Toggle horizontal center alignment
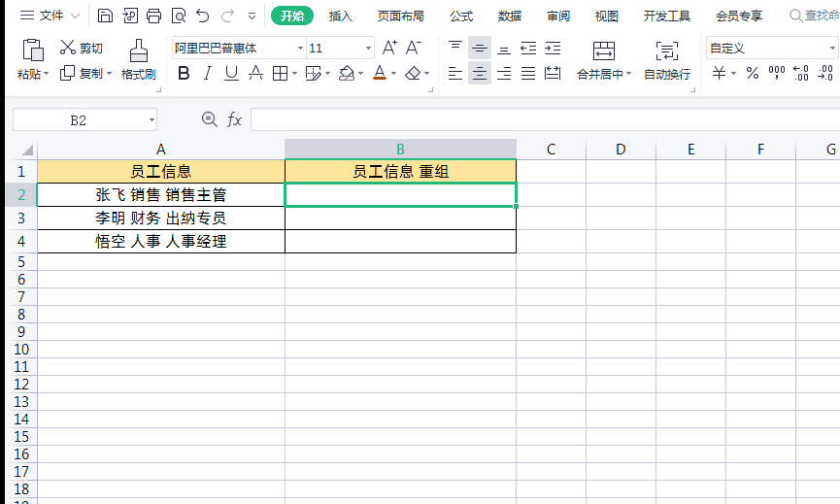This screenshot has width=840, height=504. [x=480, y=73]
